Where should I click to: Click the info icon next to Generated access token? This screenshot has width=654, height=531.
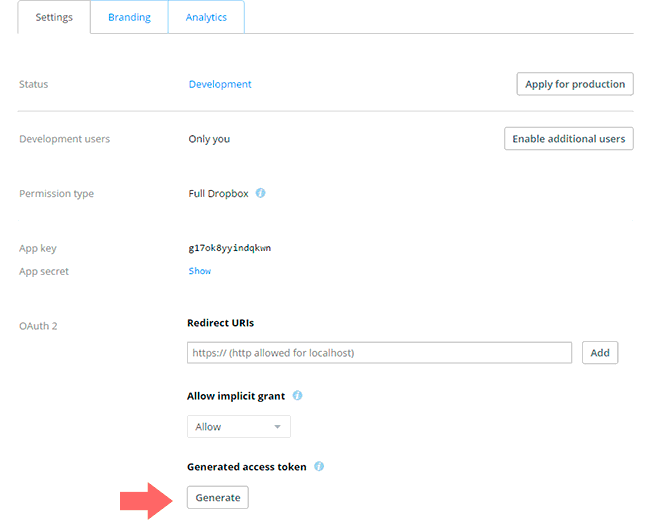319,466
